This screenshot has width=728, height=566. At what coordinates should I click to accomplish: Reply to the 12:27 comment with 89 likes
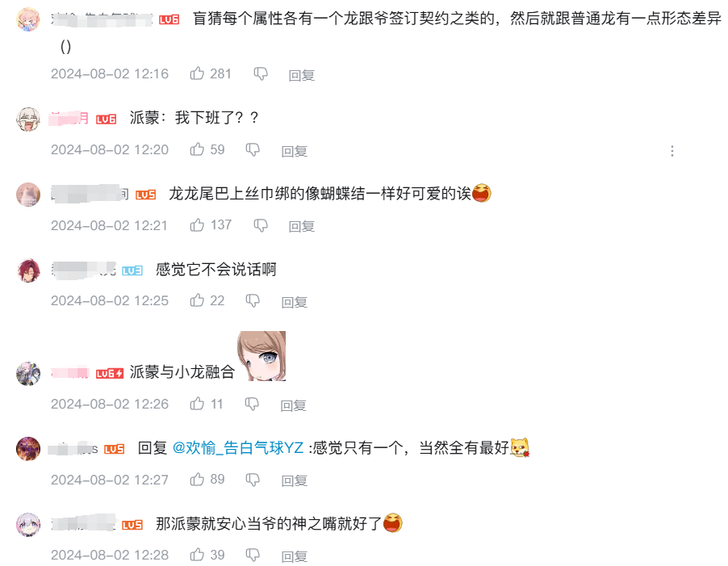pos(294,480)
